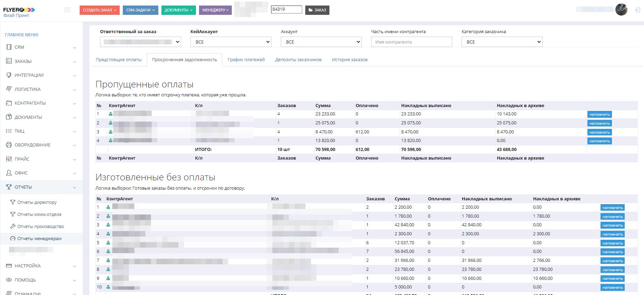644x295 pixels.
Task: Click the ОБОРУДОВАНИЕ printer icon
Action: (x=9, y=145)
